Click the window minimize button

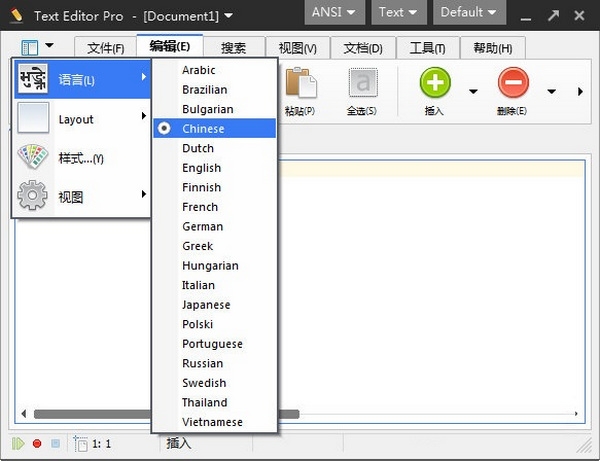pos(526,19)
